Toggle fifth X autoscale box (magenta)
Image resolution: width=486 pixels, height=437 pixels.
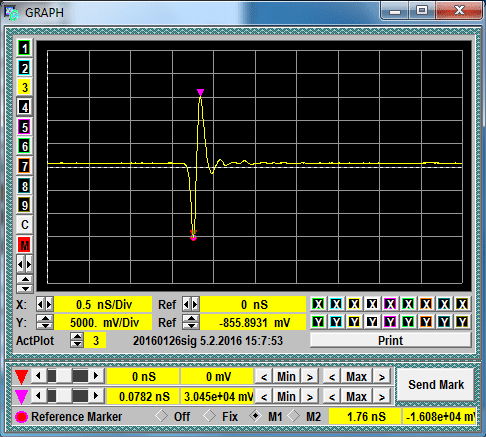click(390, 304)
